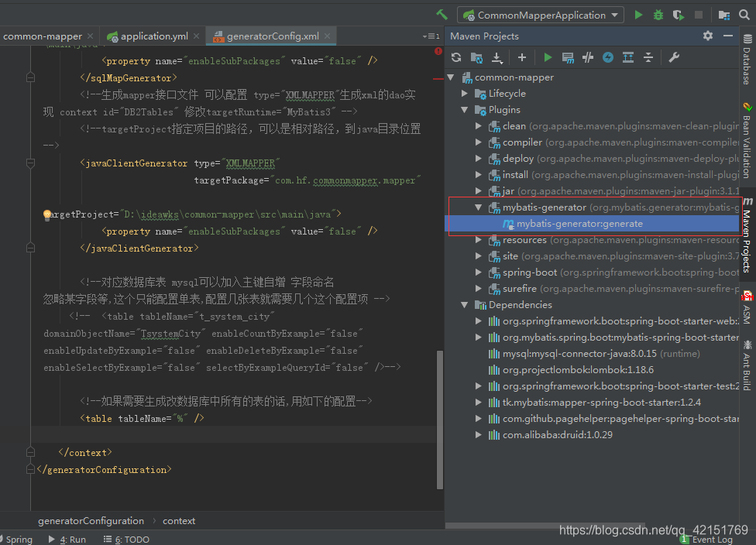Close the generatorConfig.xml tab

pos(328,36)
